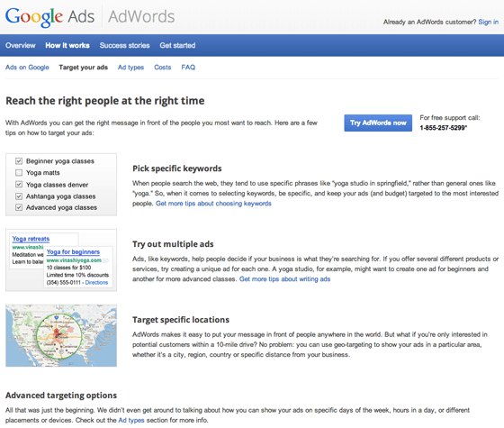Click the Google Ads logo
This screenshot has width=504, height=428.
(x=49, y=17)
